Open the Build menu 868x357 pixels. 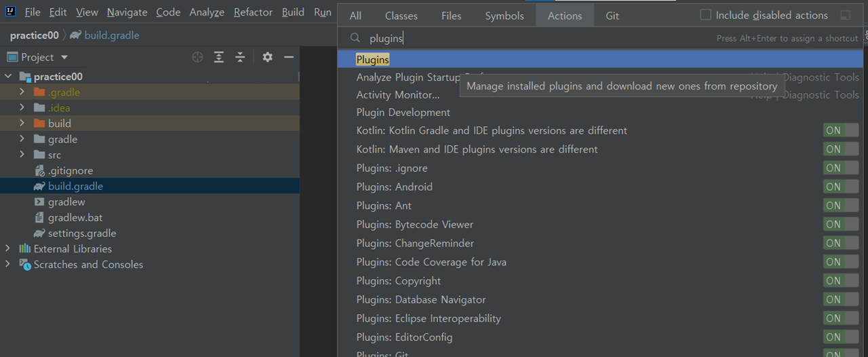pos(293,12)
